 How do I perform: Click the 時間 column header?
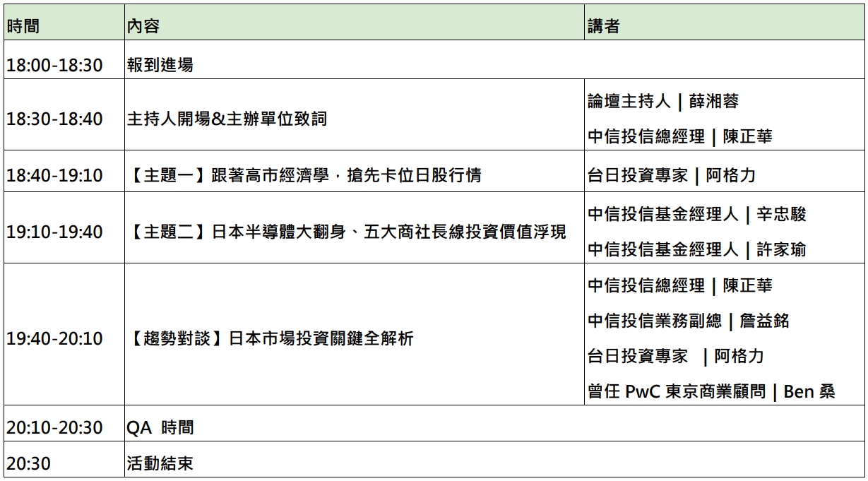pyautogui.click(x=23, y=27)
